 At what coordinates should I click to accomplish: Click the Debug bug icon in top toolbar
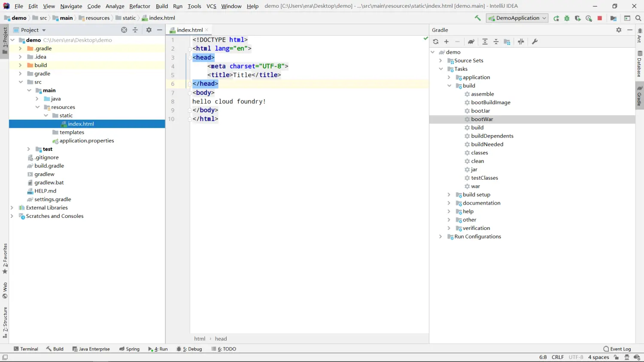pyautogui.click(x=567, y=18)
